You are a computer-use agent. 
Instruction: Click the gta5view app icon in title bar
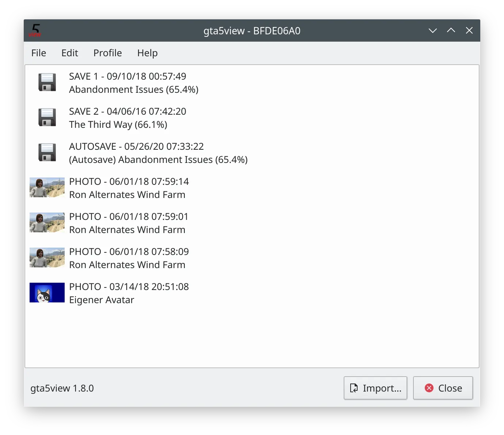35,30
